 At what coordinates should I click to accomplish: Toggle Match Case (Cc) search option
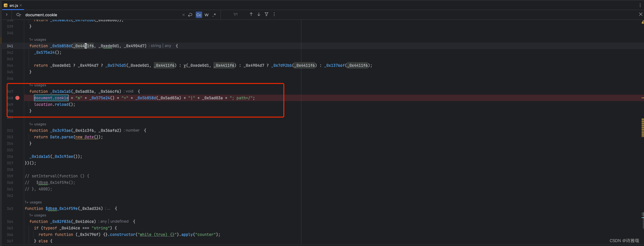pyautogui.click(x=199, y=15)
